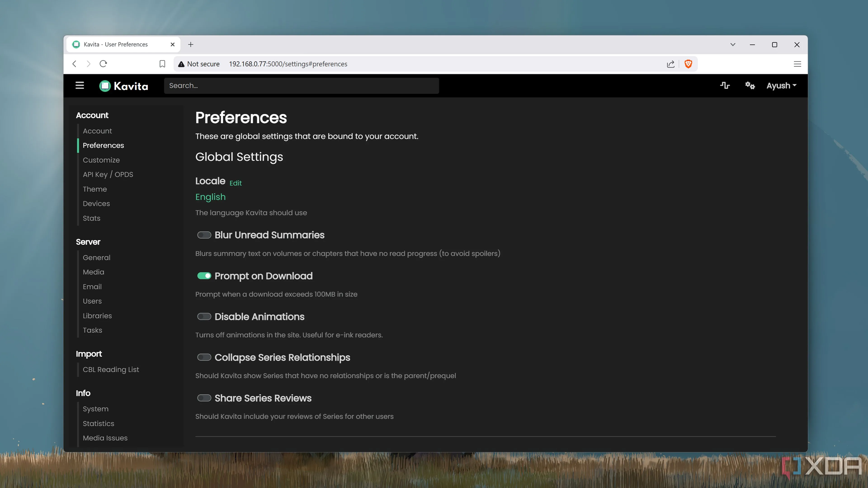Open the tab search chevron dropdown

(733, 45)
